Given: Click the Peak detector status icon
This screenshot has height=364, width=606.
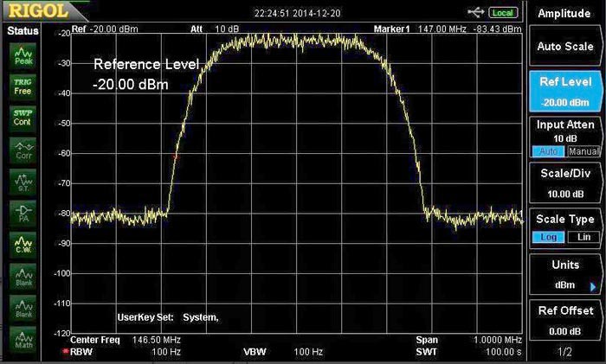Looking at the screenshot, I should [23, 55].
